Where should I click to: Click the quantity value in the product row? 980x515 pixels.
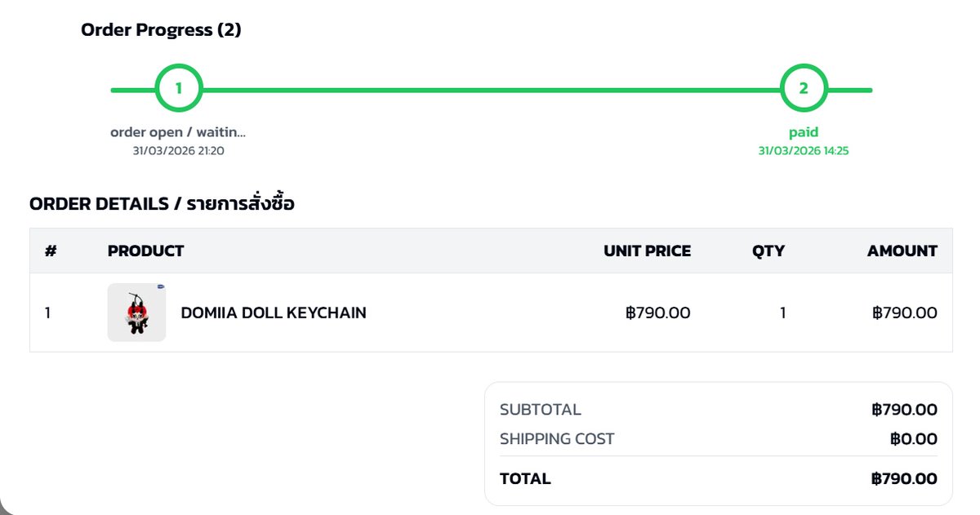click(782, 313)
